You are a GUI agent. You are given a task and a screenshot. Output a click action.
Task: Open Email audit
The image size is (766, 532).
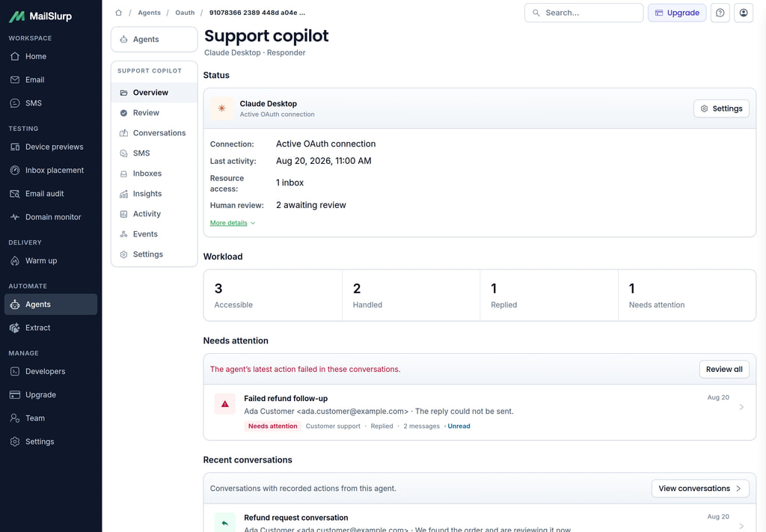(x=51, y=194)
